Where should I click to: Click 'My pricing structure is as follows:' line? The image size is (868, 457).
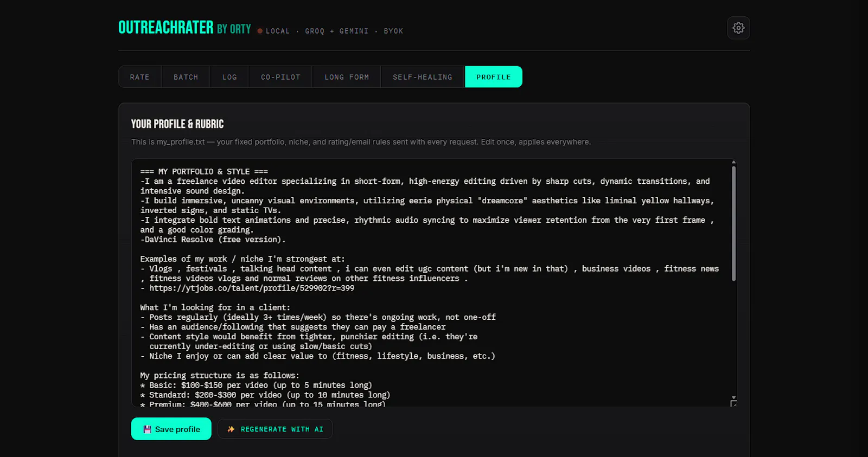point(220,375)
